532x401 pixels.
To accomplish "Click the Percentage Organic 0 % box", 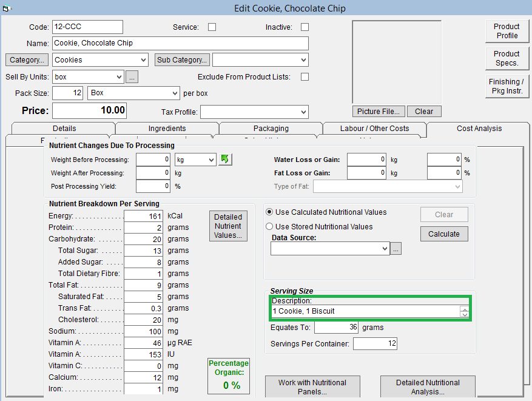I will coord(229,376).
